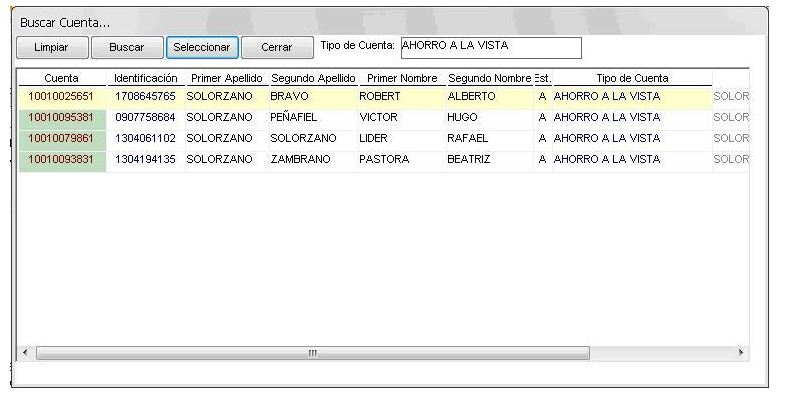Click the BRAVO second surname cell

(313, 97)
